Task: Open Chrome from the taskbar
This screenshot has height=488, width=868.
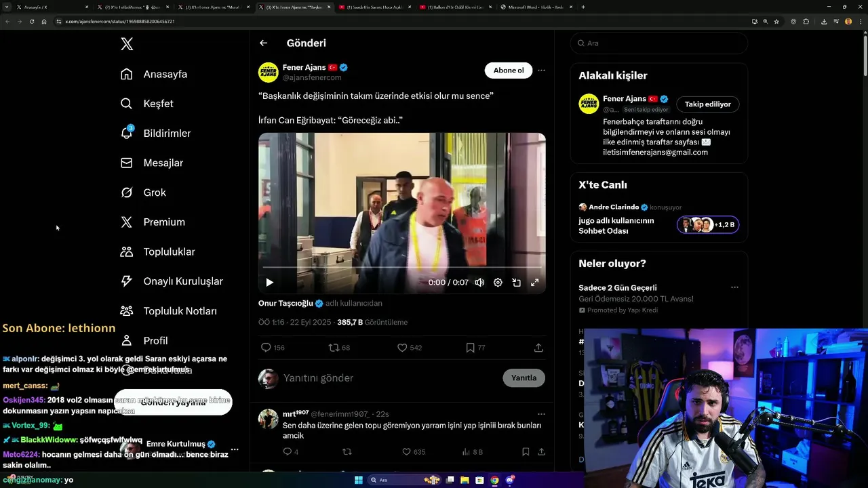Action: pyautogui.click(x=494, y=480)
